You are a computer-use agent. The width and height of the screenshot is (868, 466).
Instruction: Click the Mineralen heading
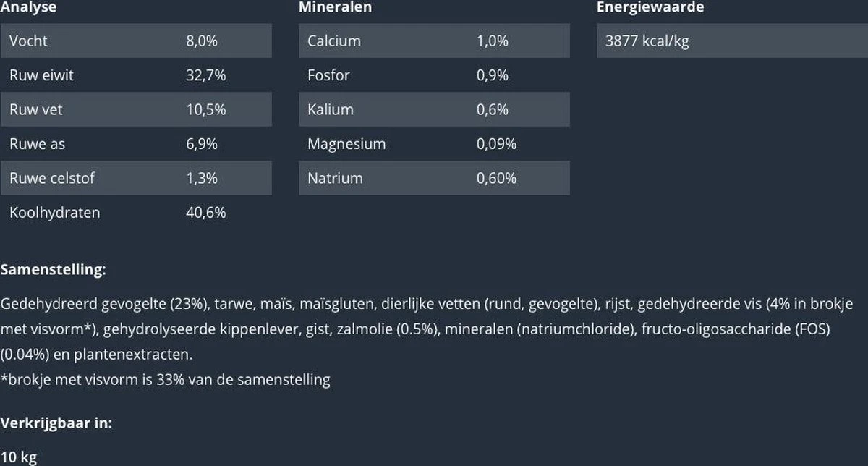(335, 7)
